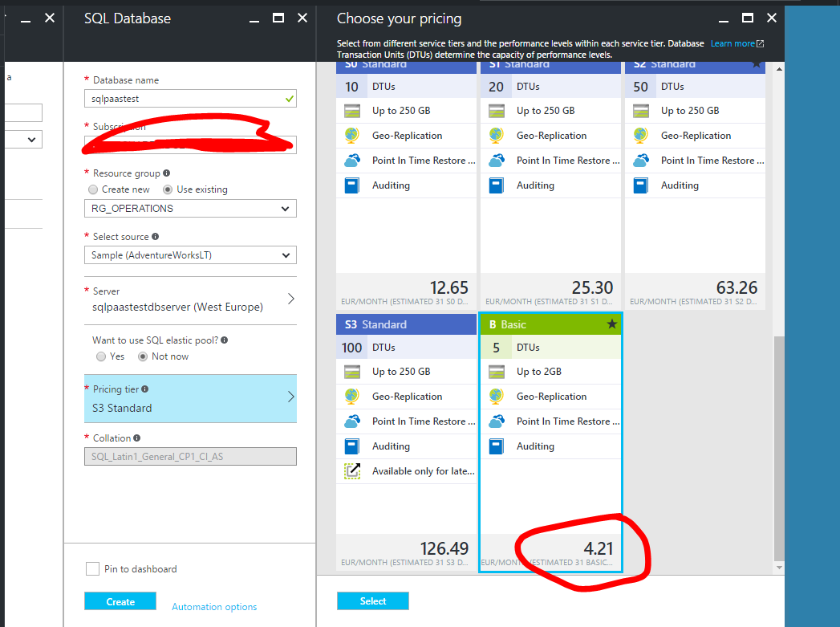This screenshot has width=840, height=627.
Task: Open the RG_OPERATIONS resource group dropdown
Action: click(x=190, y=208)
